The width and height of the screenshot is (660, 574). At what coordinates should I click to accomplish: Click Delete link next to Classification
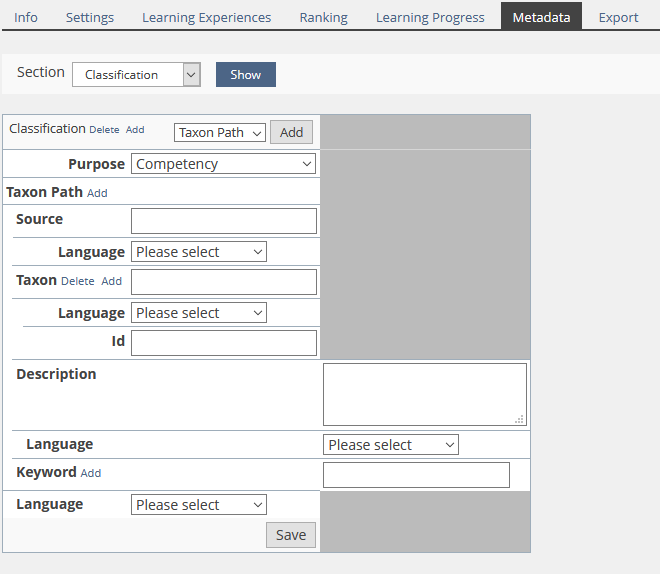pos(104,130)
